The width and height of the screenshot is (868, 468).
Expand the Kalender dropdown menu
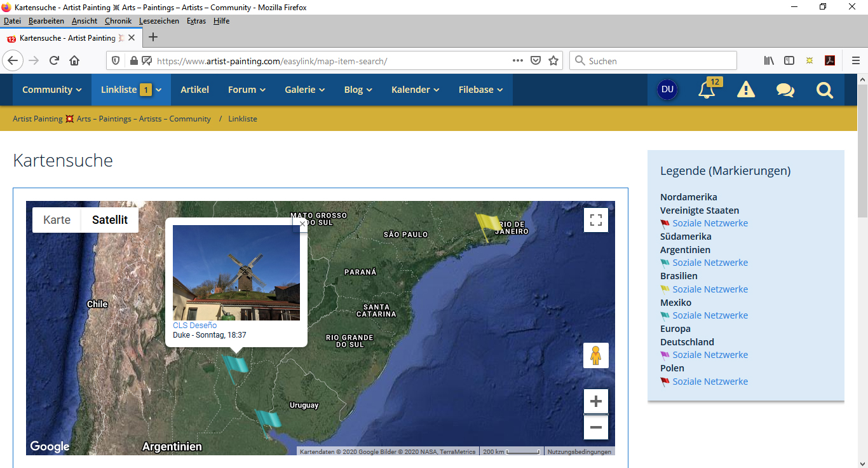pos(415,90)
